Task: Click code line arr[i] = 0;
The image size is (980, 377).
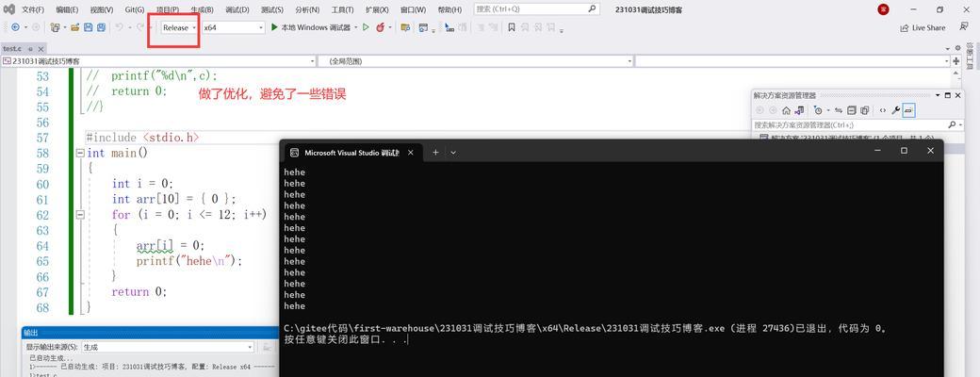Action: (x=171, y=245)
